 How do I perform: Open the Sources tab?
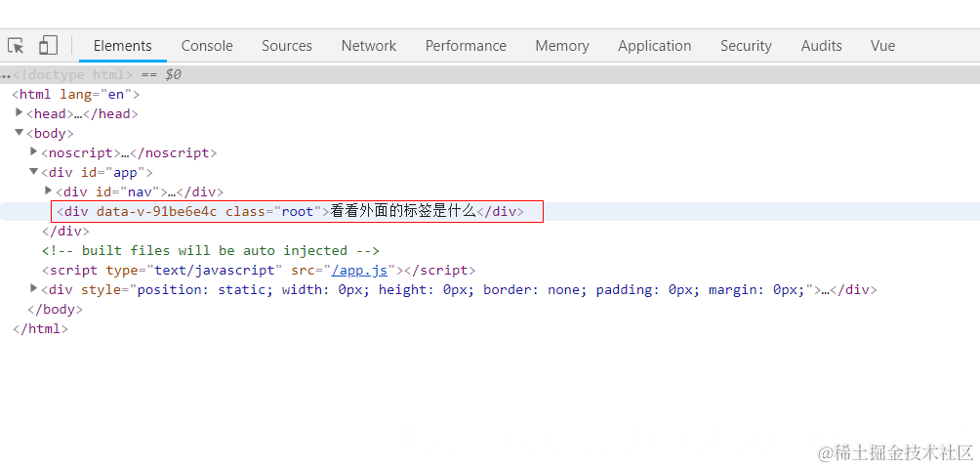(287, 46)
